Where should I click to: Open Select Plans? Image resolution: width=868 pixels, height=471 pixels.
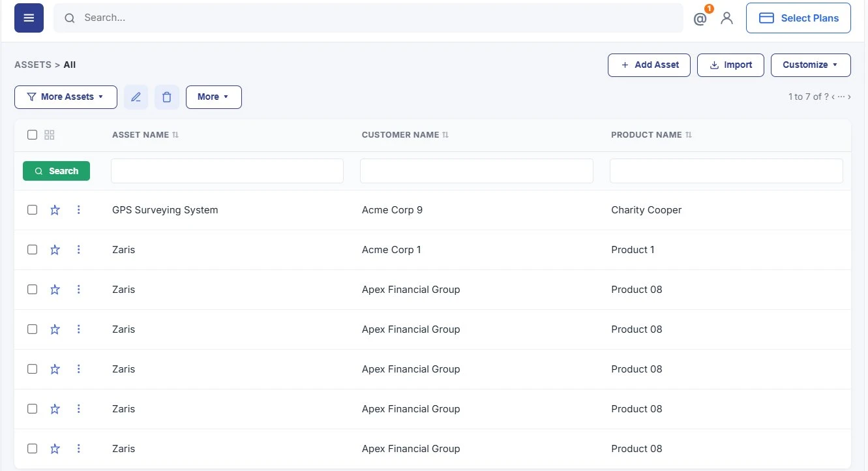pyautogui.click(x=798, y=18)
